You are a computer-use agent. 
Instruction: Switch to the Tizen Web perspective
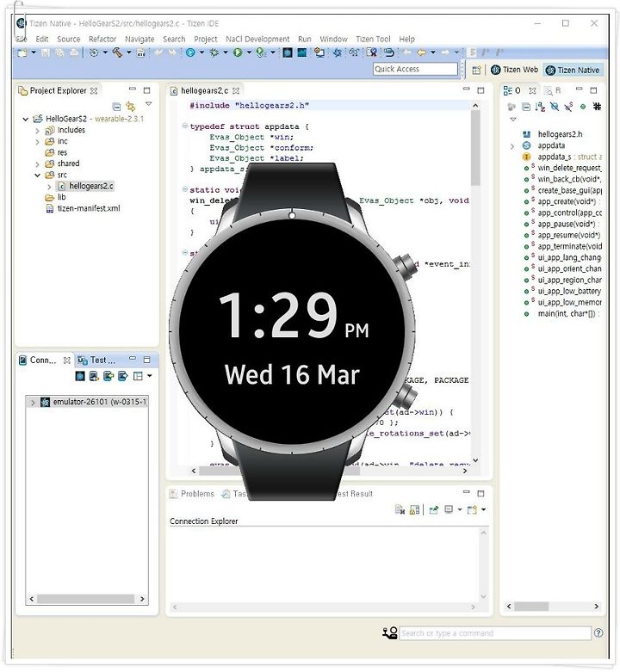click(x=515, y=70)
